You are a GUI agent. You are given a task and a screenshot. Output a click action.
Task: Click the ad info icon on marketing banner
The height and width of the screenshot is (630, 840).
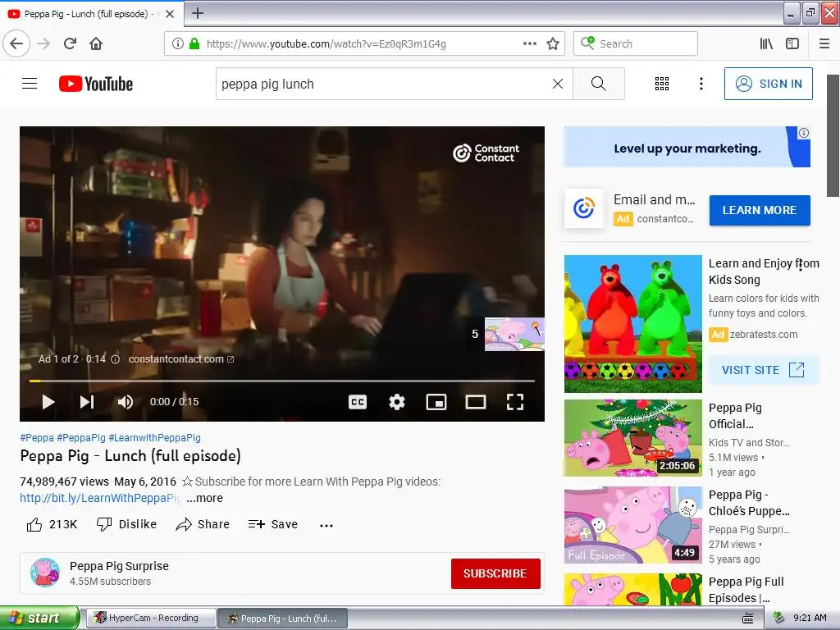pos(804,133)
